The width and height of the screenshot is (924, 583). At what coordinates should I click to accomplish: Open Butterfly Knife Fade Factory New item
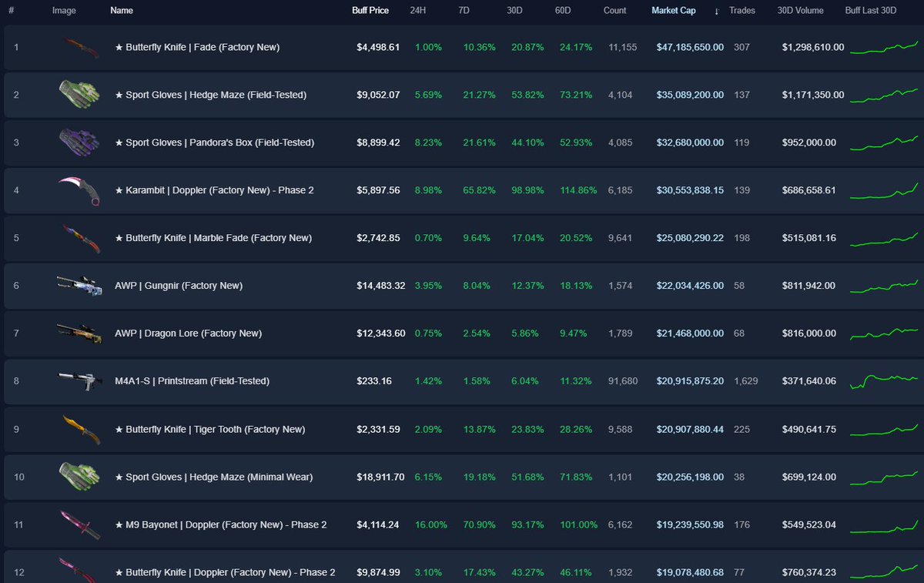click(x=197, y=47)
